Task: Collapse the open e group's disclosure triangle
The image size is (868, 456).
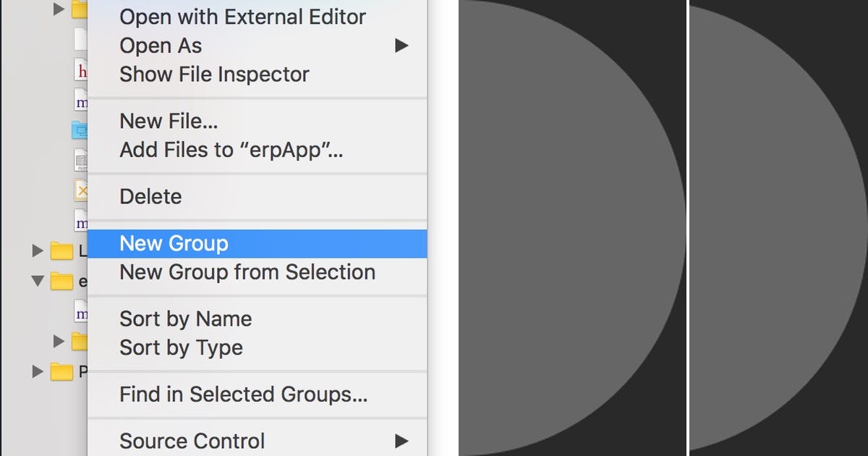Action: click(x=37, y=281)
